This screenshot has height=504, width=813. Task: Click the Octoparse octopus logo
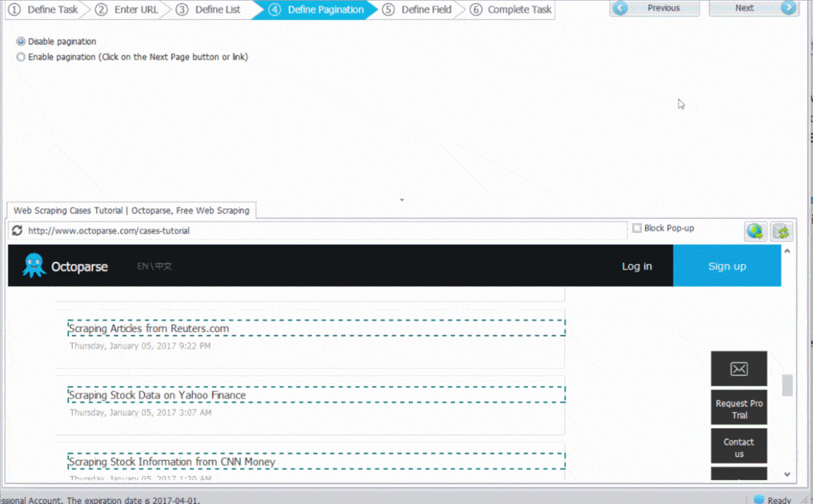coord(34,266)
